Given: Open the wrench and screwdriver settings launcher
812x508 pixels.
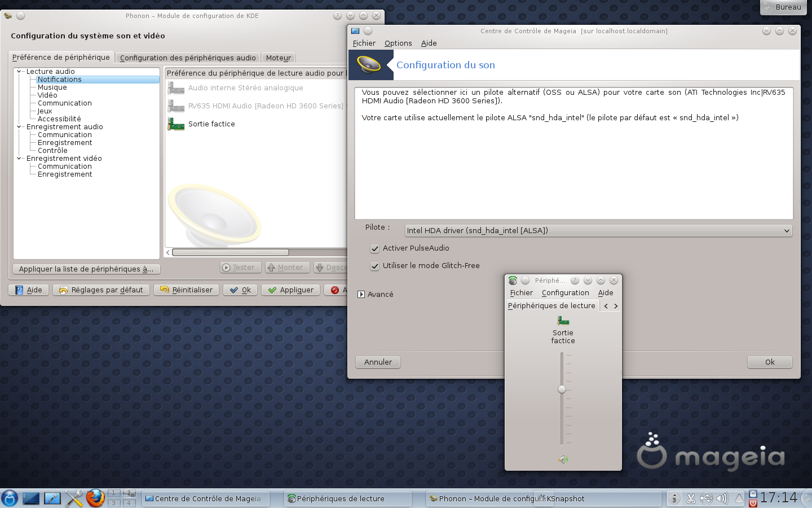Looking at the screenshot, I should (x=74, y=498).
